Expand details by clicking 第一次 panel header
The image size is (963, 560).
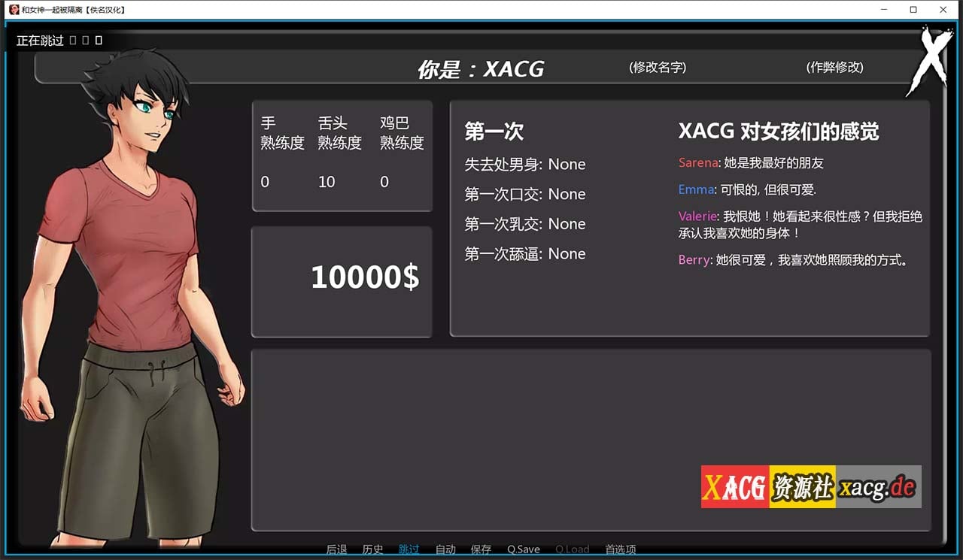[494, 131]
